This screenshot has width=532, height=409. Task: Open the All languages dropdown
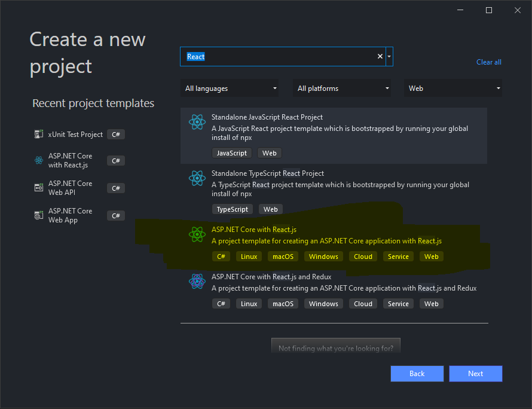point(229,88)
